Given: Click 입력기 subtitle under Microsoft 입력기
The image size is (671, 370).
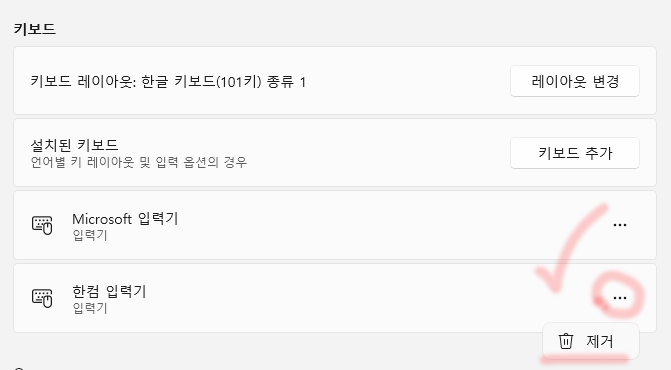Looking at the screenshot, I should (90, 235).
